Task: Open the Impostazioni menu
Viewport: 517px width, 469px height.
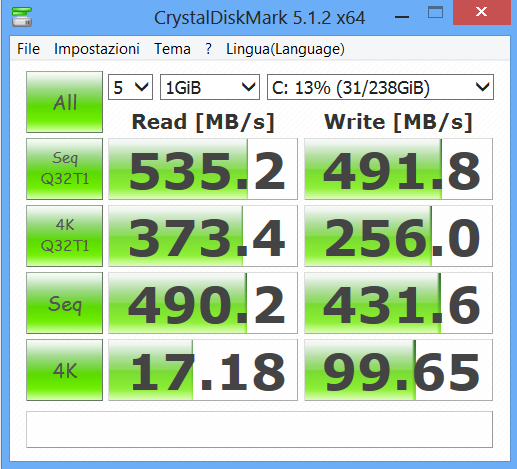Action: point(97,49)
